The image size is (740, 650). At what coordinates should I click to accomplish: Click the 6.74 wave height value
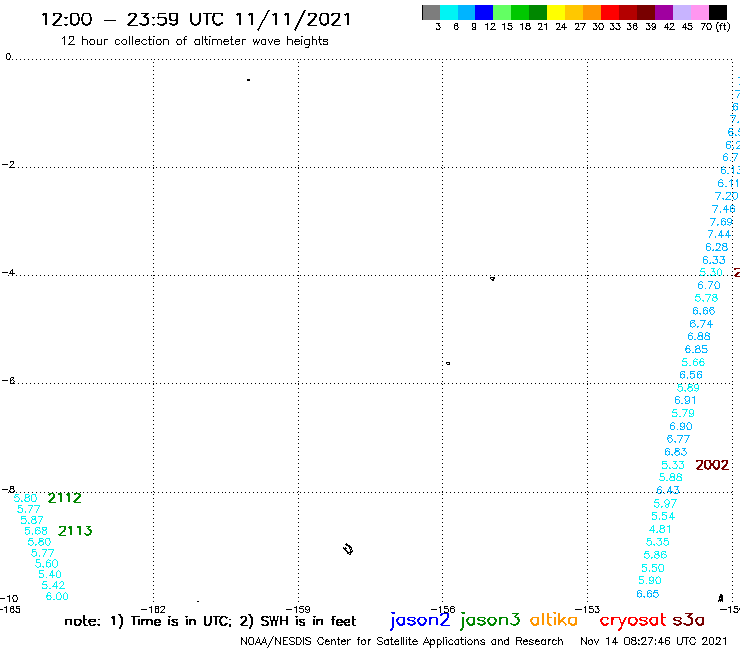[701, 324]
